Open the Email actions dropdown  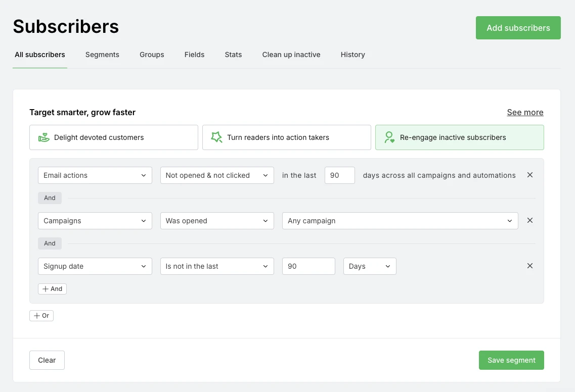pyautogui.click(x=95, y=175)
